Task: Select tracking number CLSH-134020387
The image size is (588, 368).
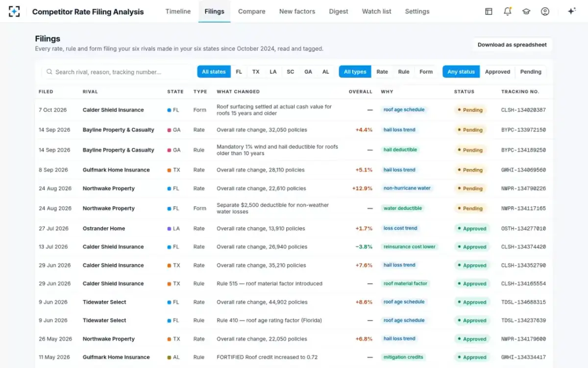Action: [x=523, y=110]
